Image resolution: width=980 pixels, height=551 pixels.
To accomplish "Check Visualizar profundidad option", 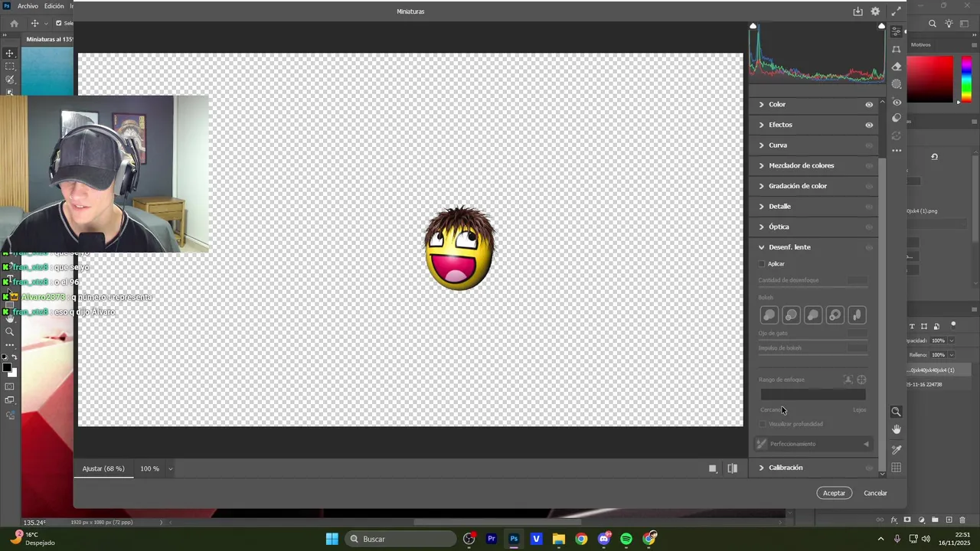I will [763, 424].
